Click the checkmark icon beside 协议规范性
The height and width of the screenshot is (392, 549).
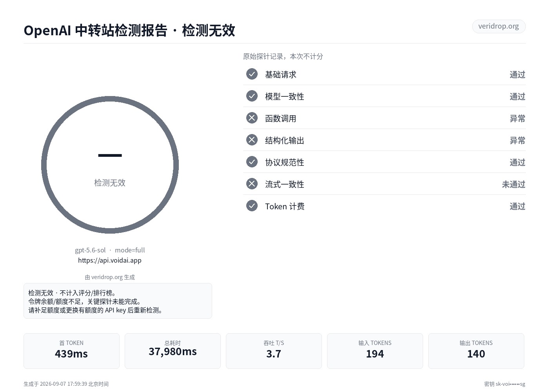pyautogui.click(x=252, y=162)
